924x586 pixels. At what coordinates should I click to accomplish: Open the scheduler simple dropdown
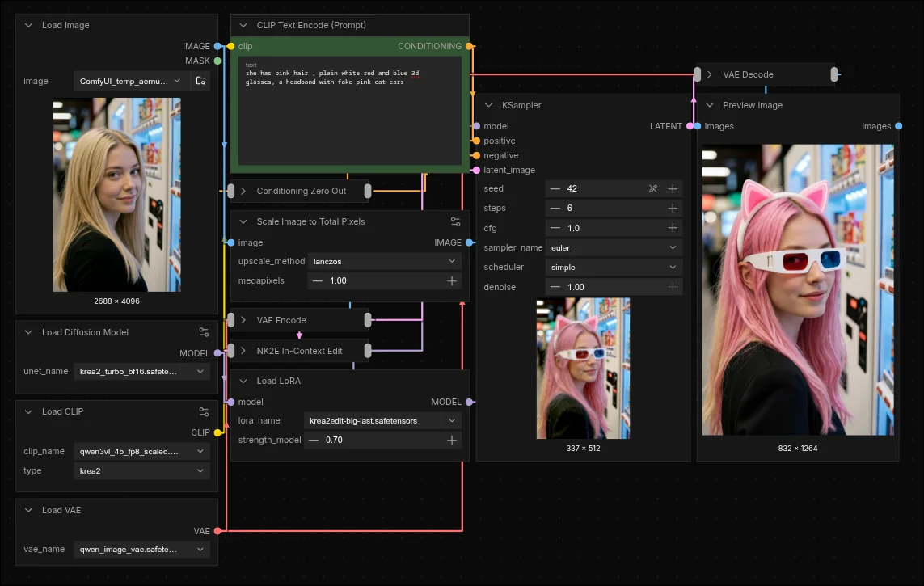coord(614,268)
